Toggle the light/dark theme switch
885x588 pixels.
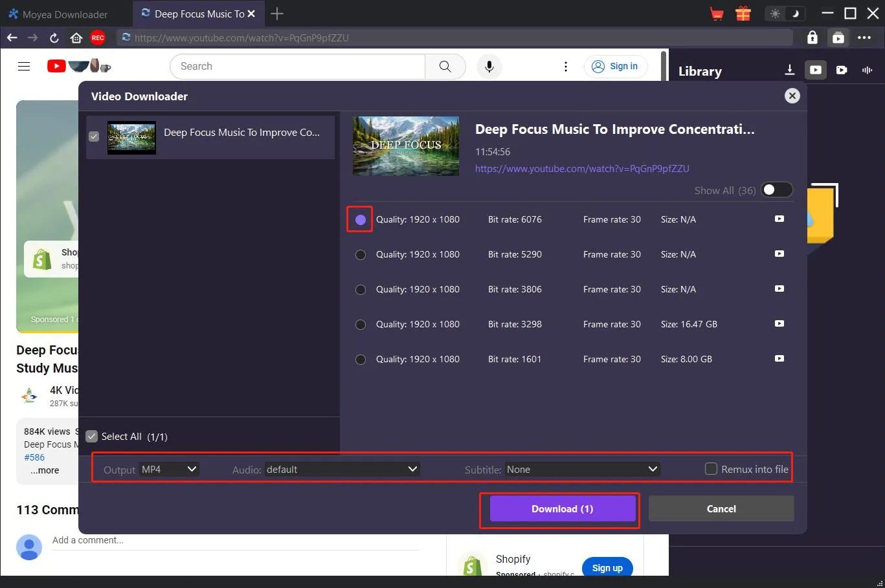tap(785, 14)
